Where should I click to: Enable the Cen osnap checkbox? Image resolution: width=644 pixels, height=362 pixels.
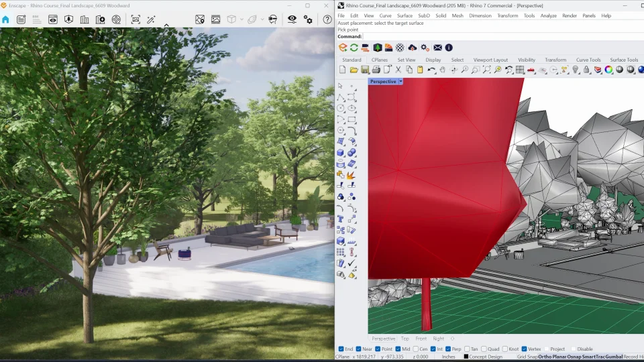coord(416,349)
